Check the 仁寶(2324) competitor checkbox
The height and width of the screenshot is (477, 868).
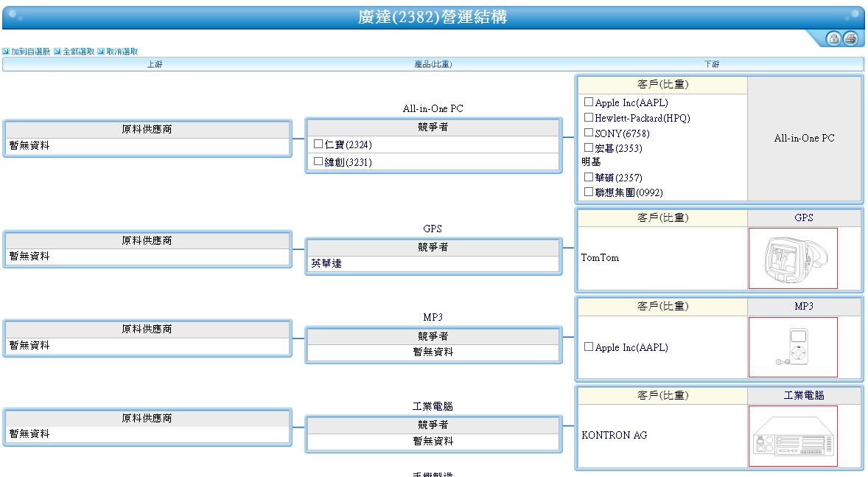pos(318,145)
